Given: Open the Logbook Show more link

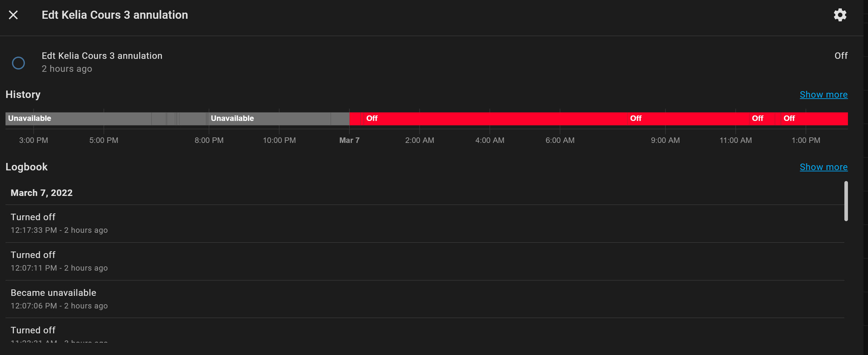Looking at the screenshot, I should coord(823,167).
